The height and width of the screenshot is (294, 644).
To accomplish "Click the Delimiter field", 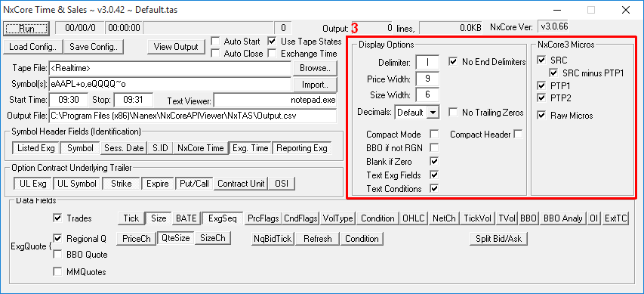I will tap(427, 63).
